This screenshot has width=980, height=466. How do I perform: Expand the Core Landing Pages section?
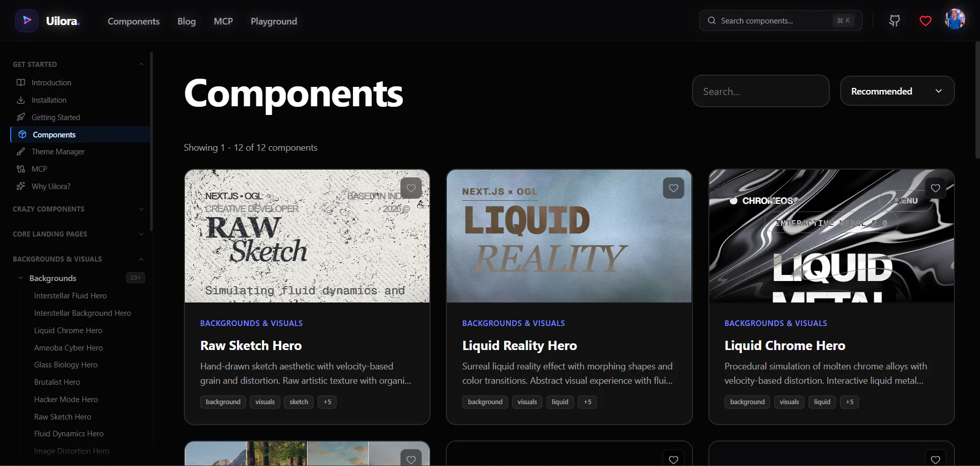click(x=141, y=234)
